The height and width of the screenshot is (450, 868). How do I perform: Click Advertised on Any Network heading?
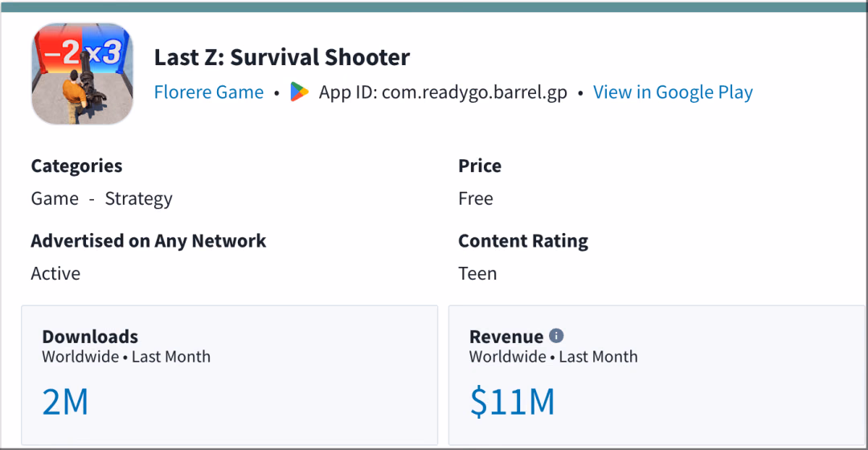(149, 241)
